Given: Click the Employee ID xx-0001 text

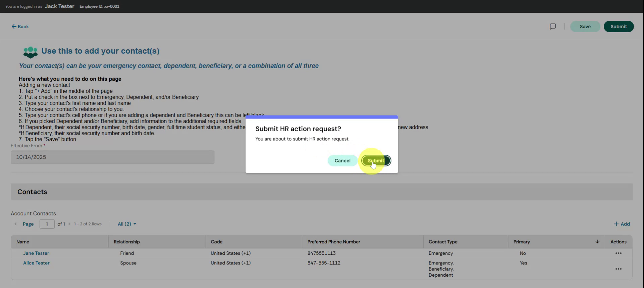Looking at the screenshot, I should pos(99,6).
